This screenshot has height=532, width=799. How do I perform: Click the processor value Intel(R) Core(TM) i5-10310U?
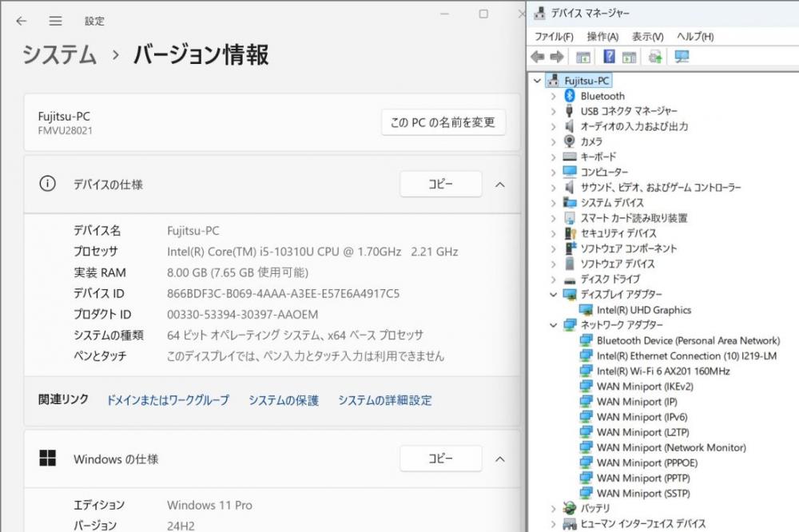[x=312, y=251]
